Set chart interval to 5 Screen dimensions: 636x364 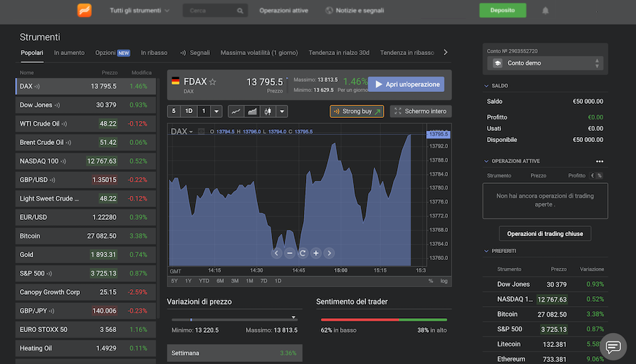pyautogui.click(x=174, y=111)
